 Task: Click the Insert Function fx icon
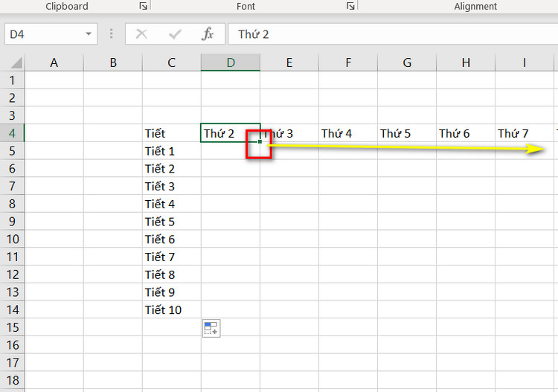[x=208, y=34]
